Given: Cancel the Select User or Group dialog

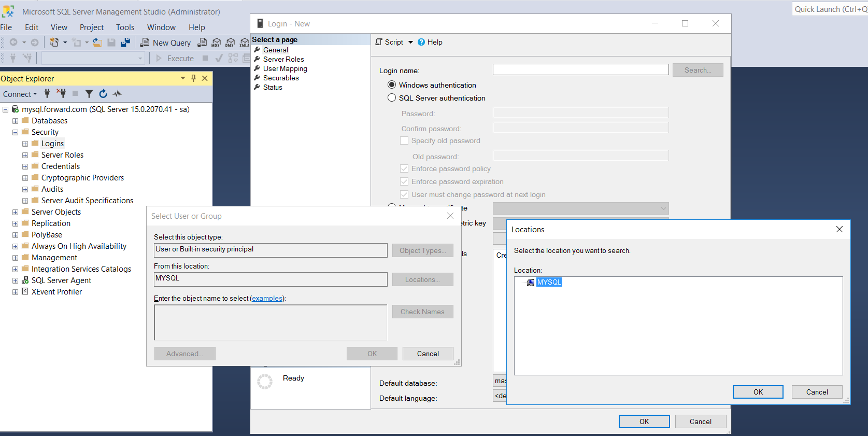Looking at the screenshot, I should tap(428, 354).
